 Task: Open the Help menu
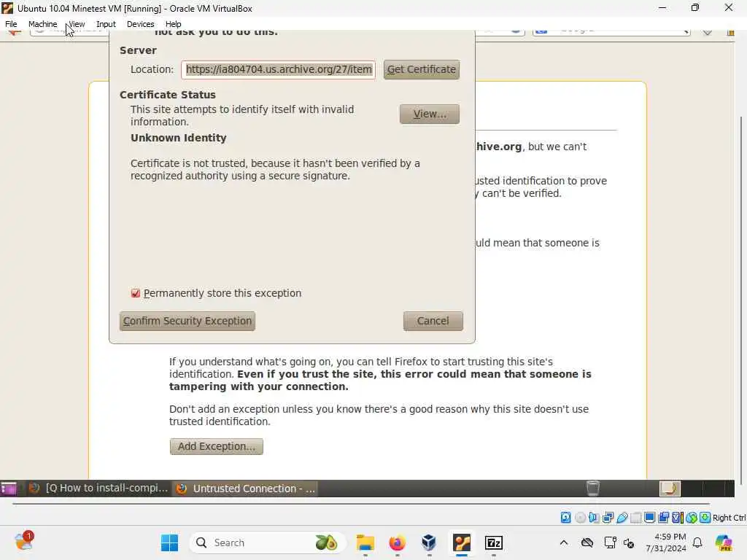174,24
